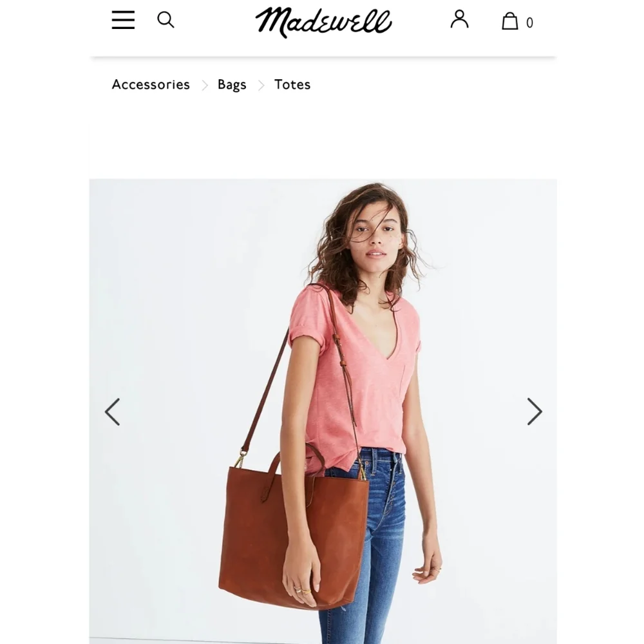
Task: Show the previous product image
Action: (112, 412)
